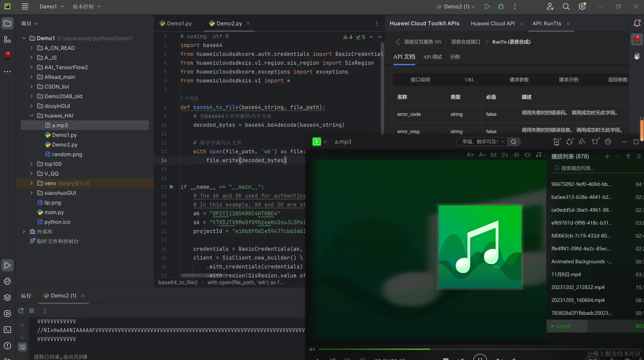Jump to 接口说明 section
This screenshot has height=360, width=644.
pos(420,80)
